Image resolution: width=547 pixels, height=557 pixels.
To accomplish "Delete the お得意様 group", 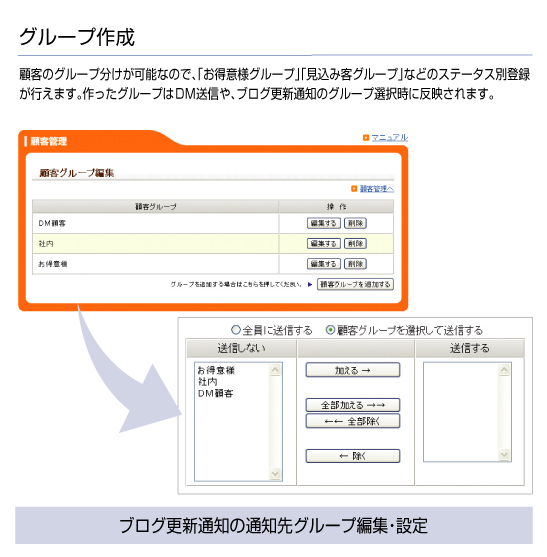I will 355,264.
